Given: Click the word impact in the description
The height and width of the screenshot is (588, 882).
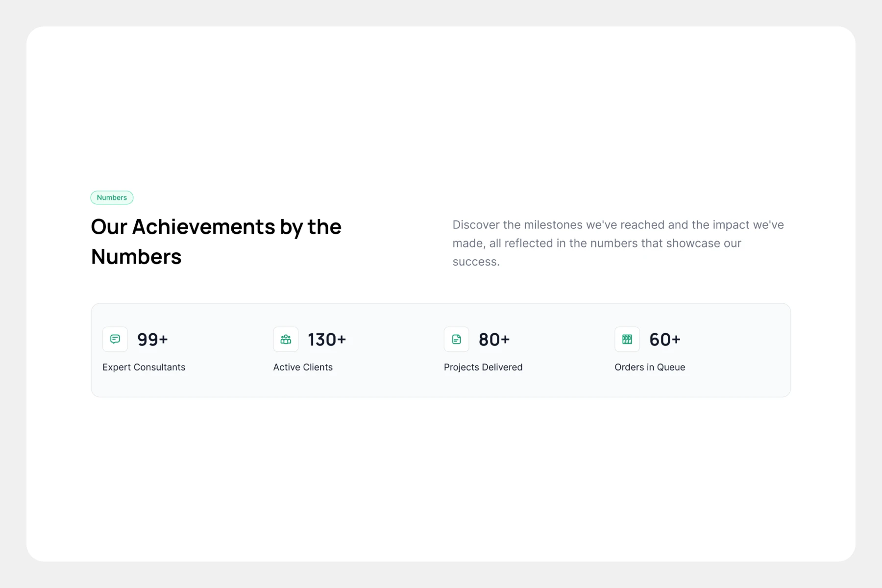Looking at the screenshot, I should (x=731, y=225).
